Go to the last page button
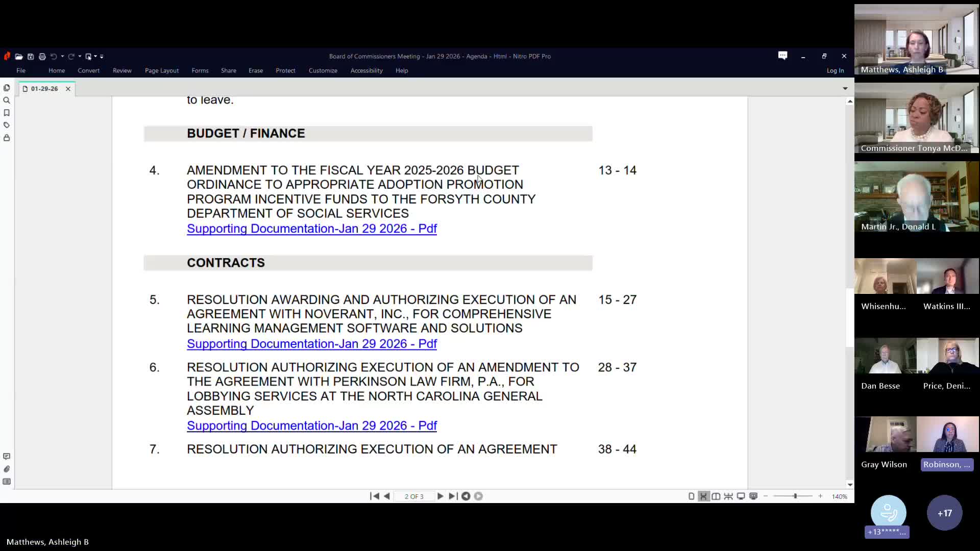This screenshot has width=980, height=551. [452, 496]
